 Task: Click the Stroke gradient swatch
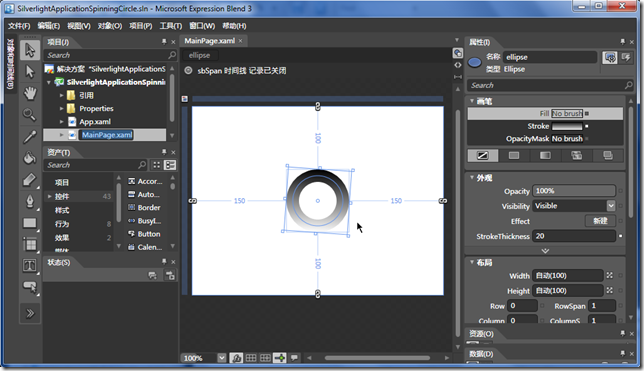coord(567,126)
